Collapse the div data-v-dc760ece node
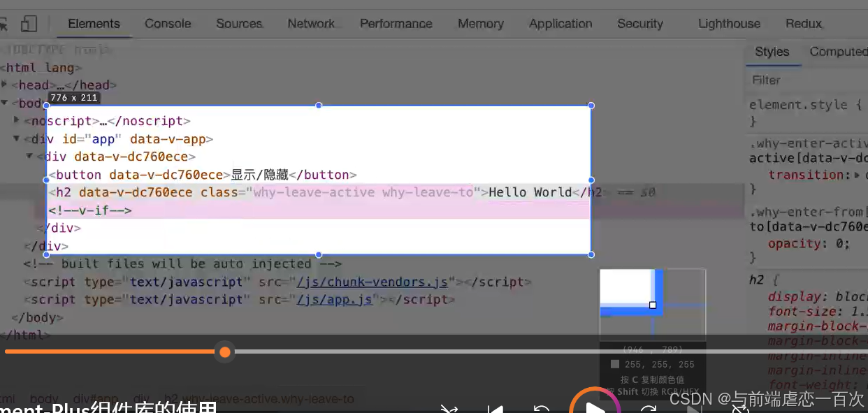Image resolution: width=868 pixels, height=413 pixels. tap(30, 156)
